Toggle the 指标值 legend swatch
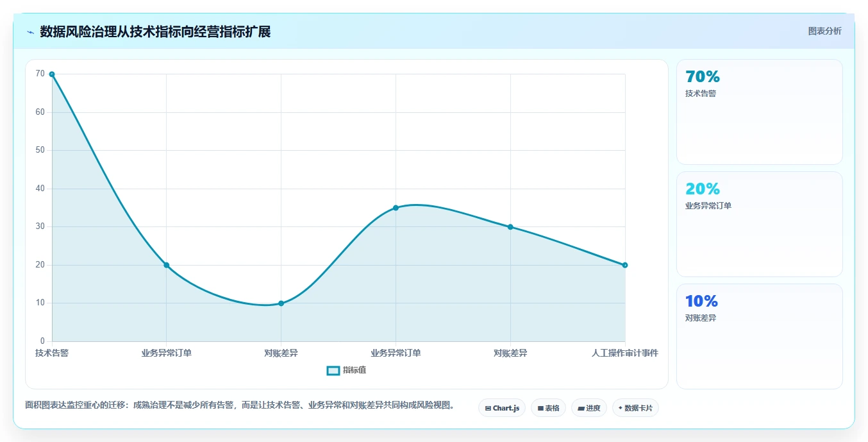 pos(333,370)
